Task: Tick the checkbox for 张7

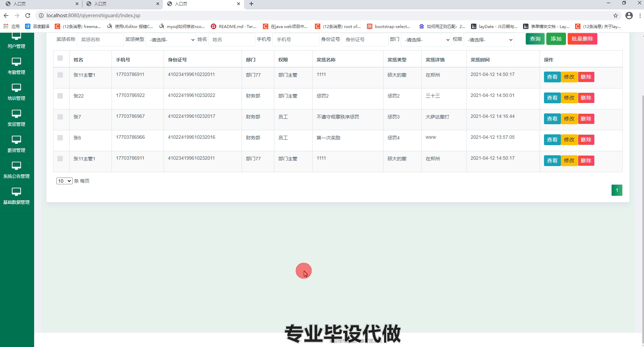Action: pos(60,117)
